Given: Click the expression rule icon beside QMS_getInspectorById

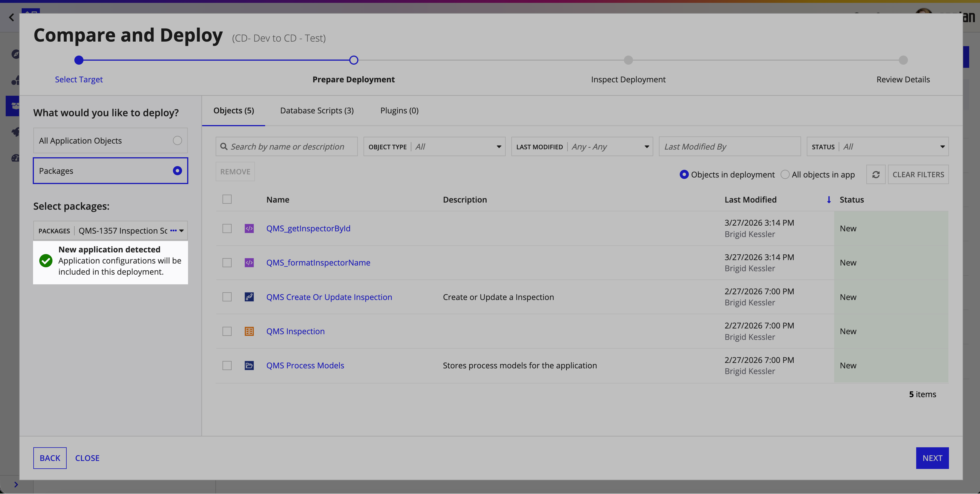Looking at the screenshot, I should tap(249, 228).
